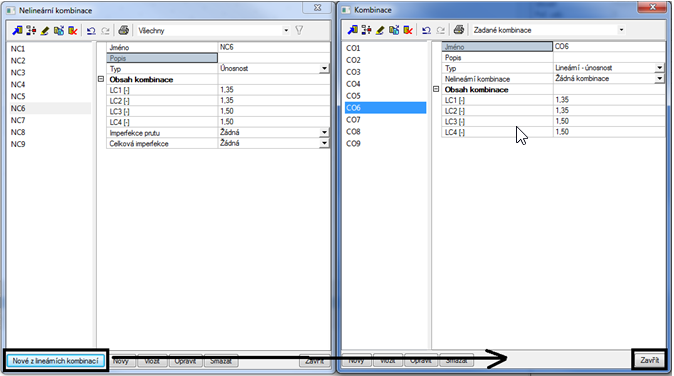Viewport: 674px width, 376px height.
Task: Open the Nelineární kombinace Žádná kombinace dropdown
Action: (660, 79)
